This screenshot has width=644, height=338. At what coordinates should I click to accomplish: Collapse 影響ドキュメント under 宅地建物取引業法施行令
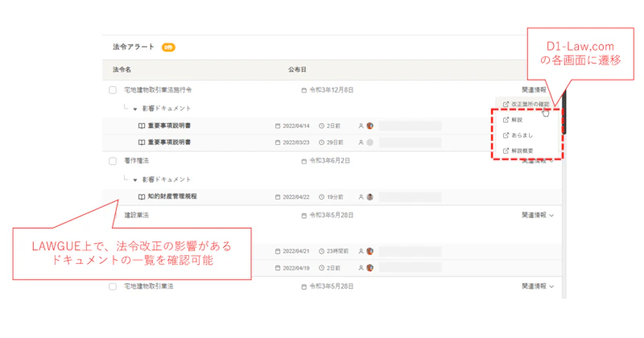[x=136, y=108]
